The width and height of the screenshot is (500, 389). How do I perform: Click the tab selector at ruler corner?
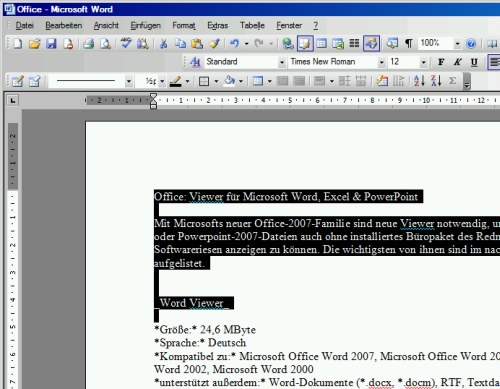[13, 100]
